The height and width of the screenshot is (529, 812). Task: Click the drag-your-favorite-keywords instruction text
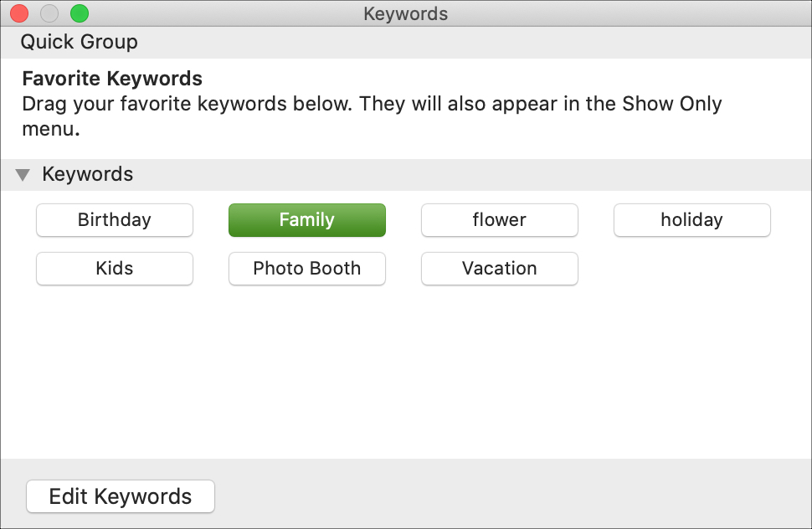372,116
